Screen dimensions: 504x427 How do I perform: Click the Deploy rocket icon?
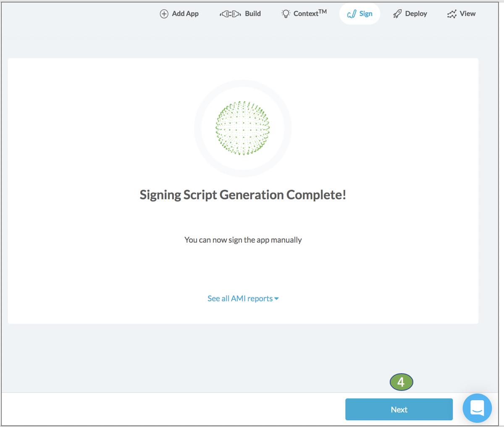(x=396, y=13)
